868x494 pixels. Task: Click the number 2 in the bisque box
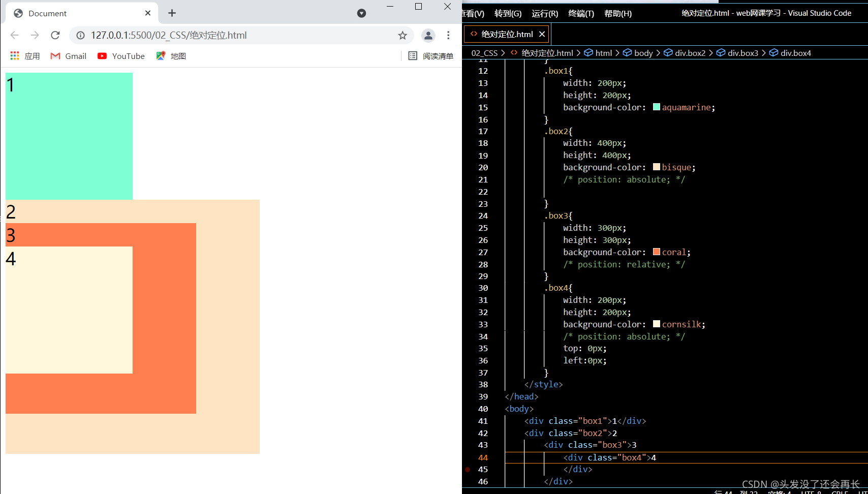pyautogui.click(x=11, y=212)
